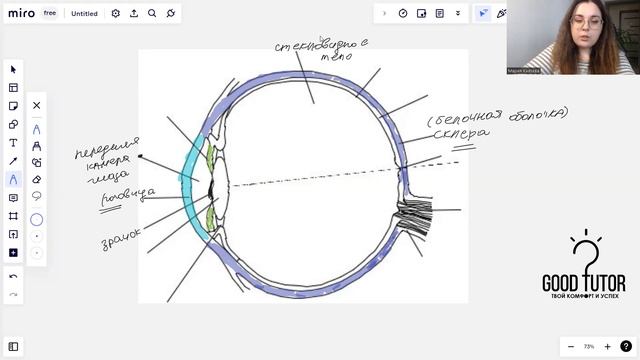Select the Sticky note tool
The width and height of the screenshot is (640, 360).
(x=13, y=106)
